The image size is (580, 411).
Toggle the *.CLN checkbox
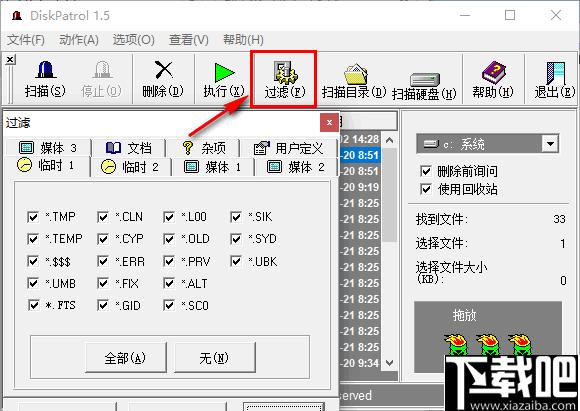pyautogui.click(x=102, y=217)
